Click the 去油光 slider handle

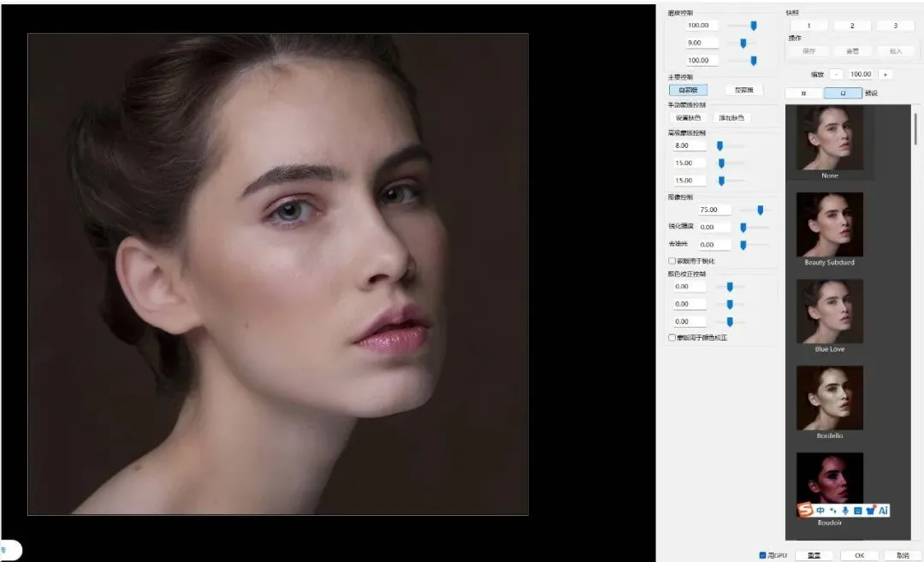click(x=743, y=245)
